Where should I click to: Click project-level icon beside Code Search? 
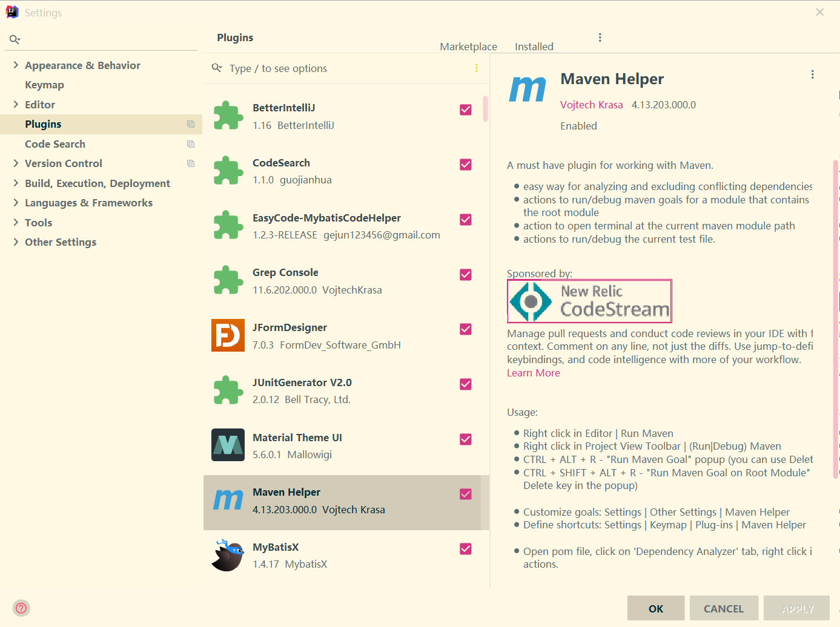191,144
